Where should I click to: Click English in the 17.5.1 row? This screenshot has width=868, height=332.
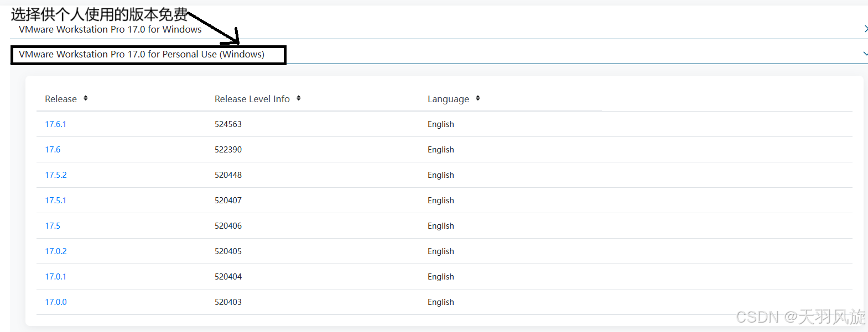click(x=441, y=201)
